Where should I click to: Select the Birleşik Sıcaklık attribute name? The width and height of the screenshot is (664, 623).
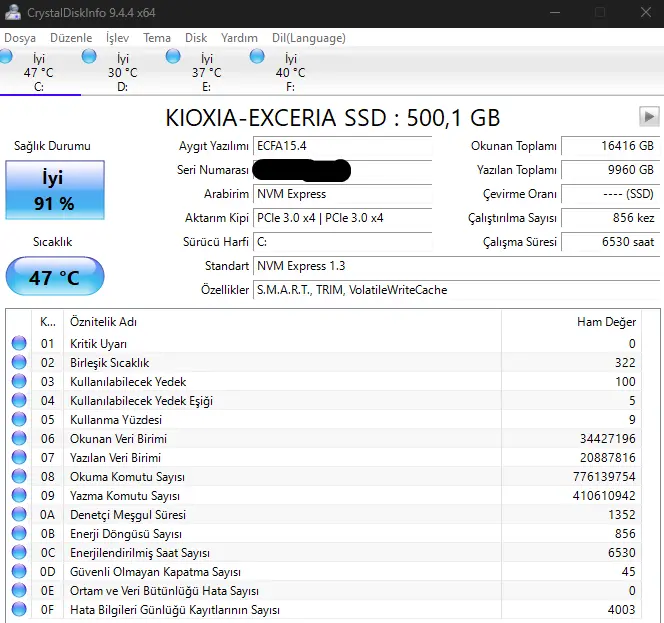coord(110,363)
